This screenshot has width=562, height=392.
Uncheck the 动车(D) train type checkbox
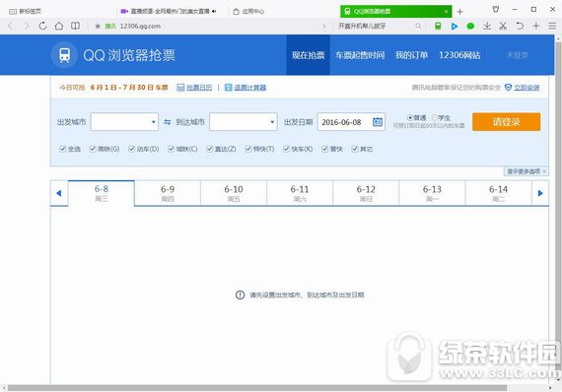point(131,149)
